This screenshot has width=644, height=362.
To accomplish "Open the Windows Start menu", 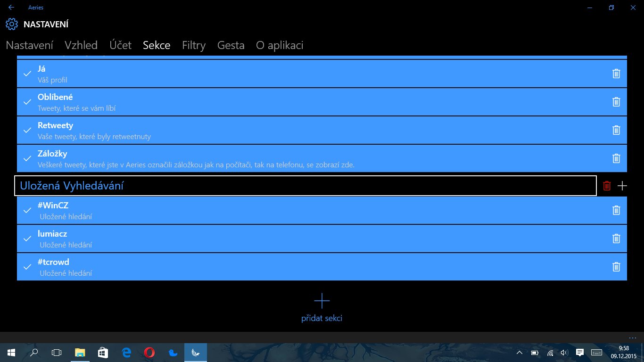I will point(11,353).
